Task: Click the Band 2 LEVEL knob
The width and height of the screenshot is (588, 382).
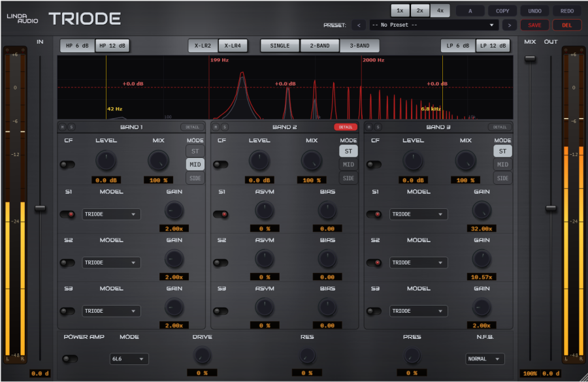Action: click(x=259, y=161)
